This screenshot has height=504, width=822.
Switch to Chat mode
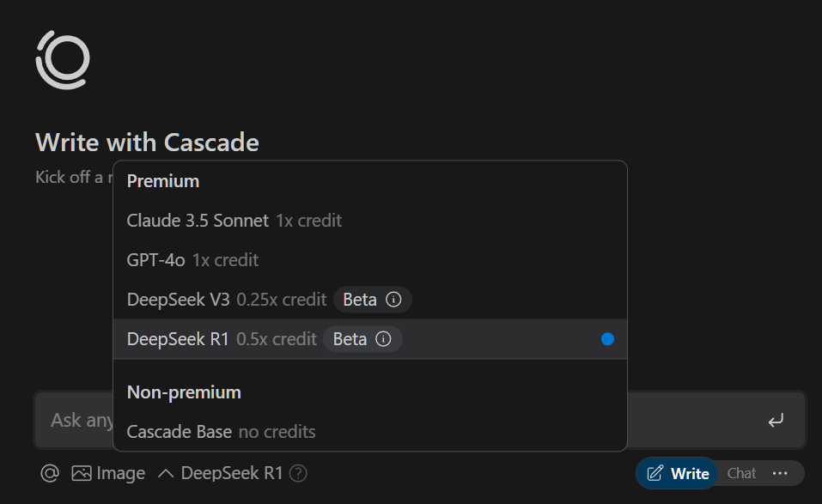[x=741, y=474]
